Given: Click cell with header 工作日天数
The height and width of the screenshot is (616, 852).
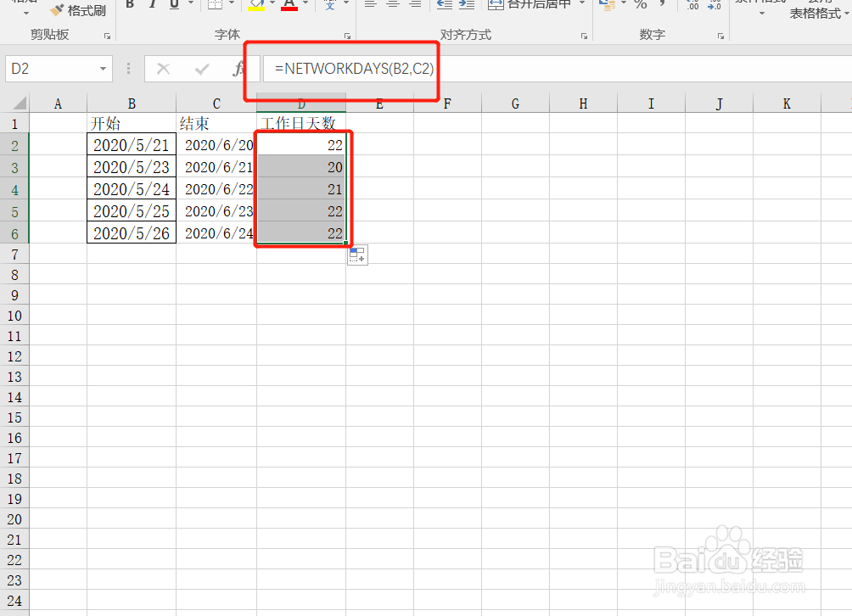Looking at the screenshot, I should pos(301,123).
